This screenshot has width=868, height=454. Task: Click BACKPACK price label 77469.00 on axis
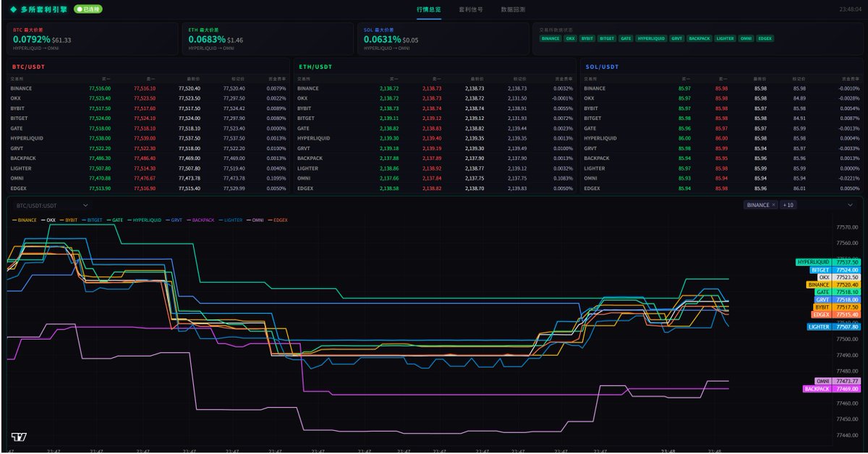(831, 389)
